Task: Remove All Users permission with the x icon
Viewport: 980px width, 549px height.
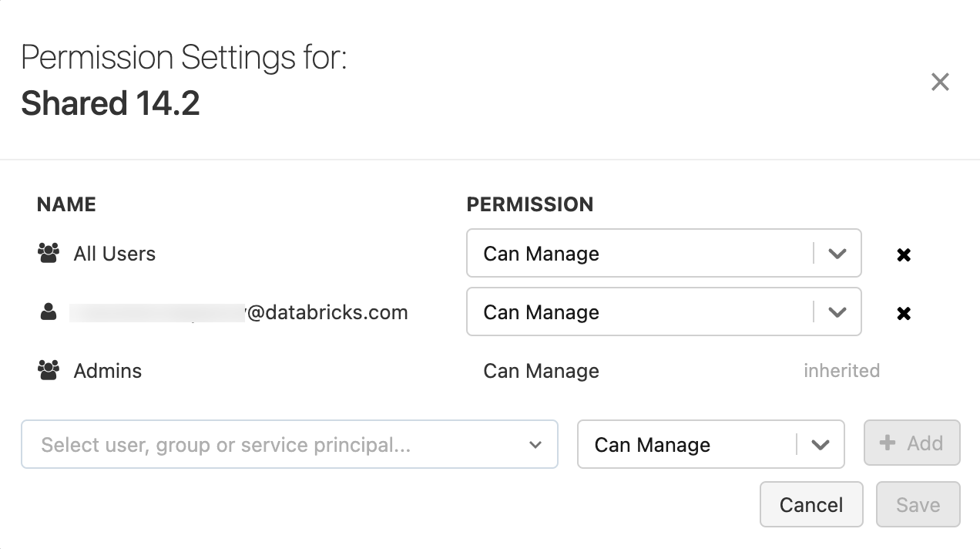Action: pyautogui.click(x=904, y=254)
